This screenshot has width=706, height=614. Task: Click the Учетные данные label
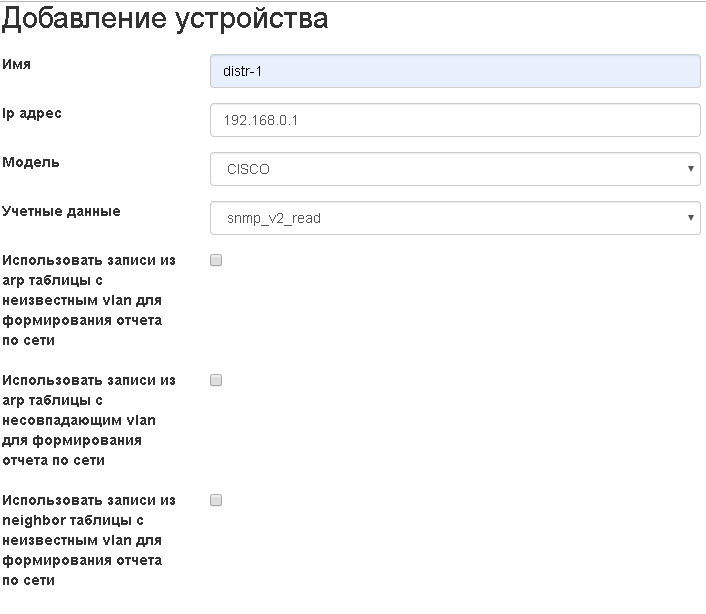[61, 211]
